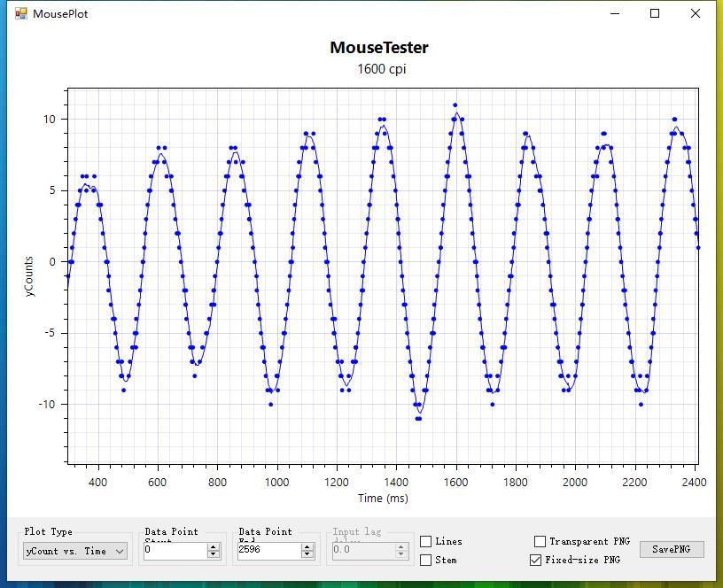Viewport: 723px width, 588px height.
Task: Decrease Data Point Start with down arrow
Action: click(x=213, y=554)
